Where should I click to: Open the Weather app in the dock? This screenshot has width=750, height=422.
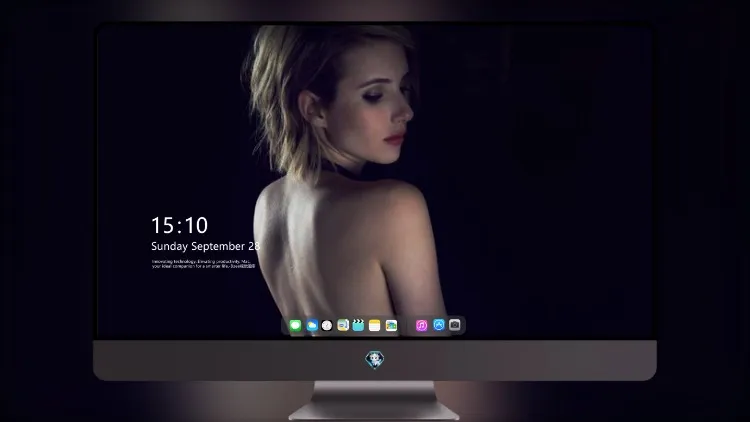[312, 325]
